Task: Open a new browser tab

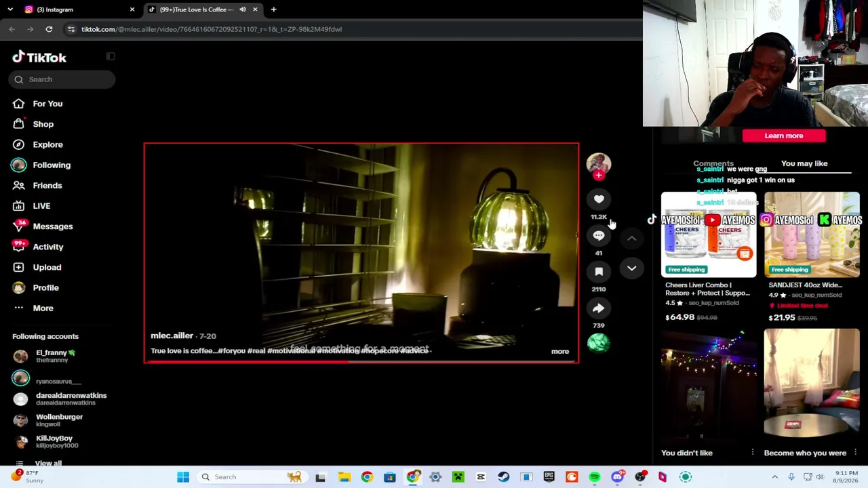Action: click(273, 9)
